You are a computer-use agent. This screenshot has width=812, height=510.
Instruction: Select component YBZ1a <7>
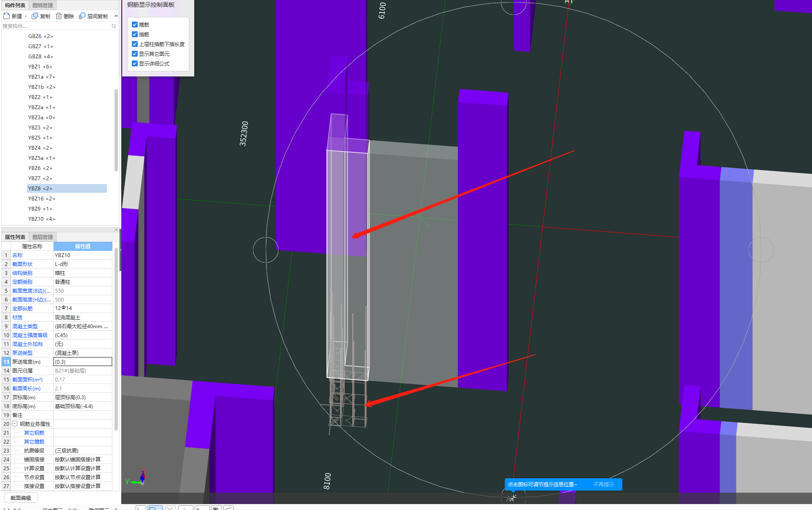[41, 77]
